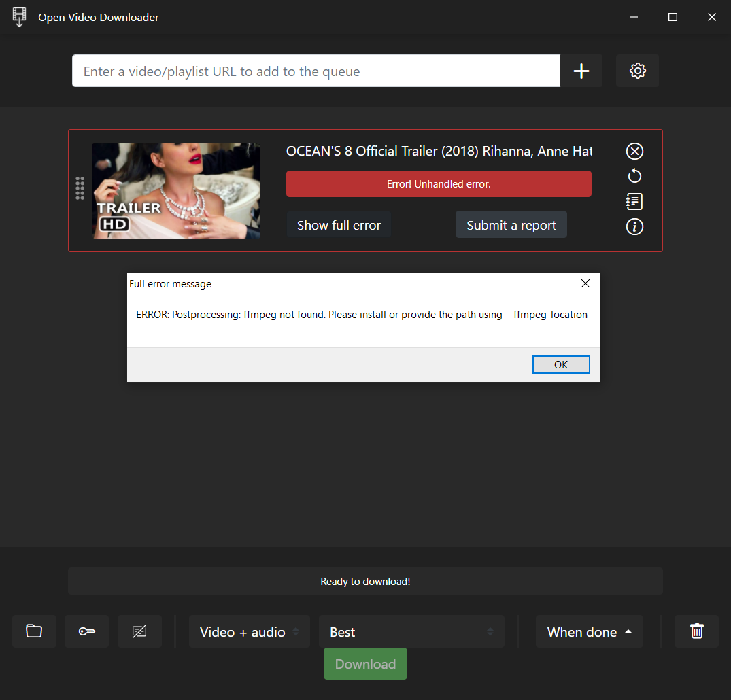The image size is (731, 700).
Task: Open the Video + audio format dropdown
Action: coord(250,631)
